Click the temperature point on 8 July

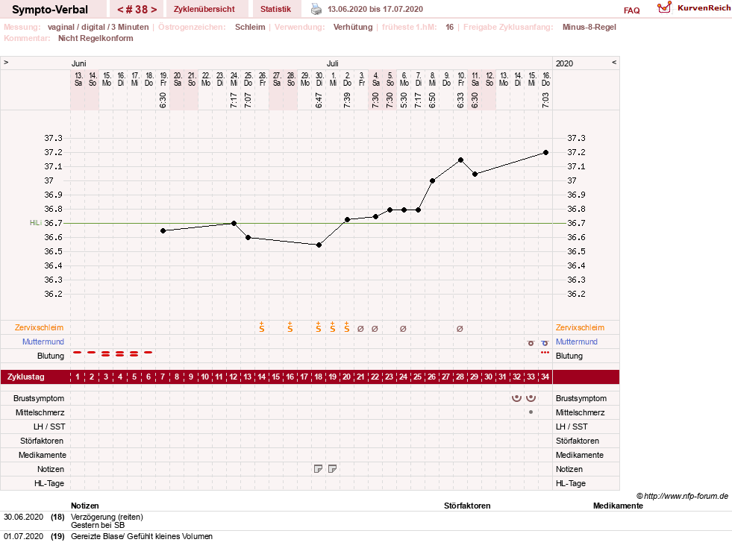(432, 181)
